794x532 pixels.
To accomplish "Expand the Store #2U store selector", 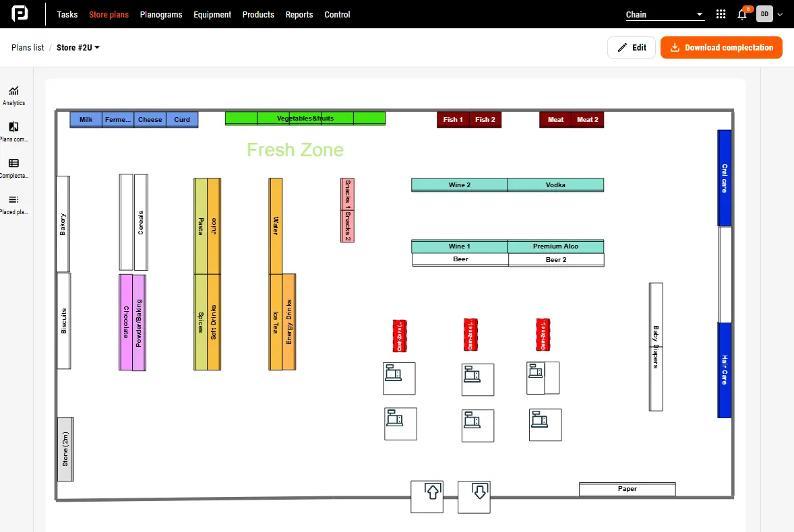I will coord(77,47).
